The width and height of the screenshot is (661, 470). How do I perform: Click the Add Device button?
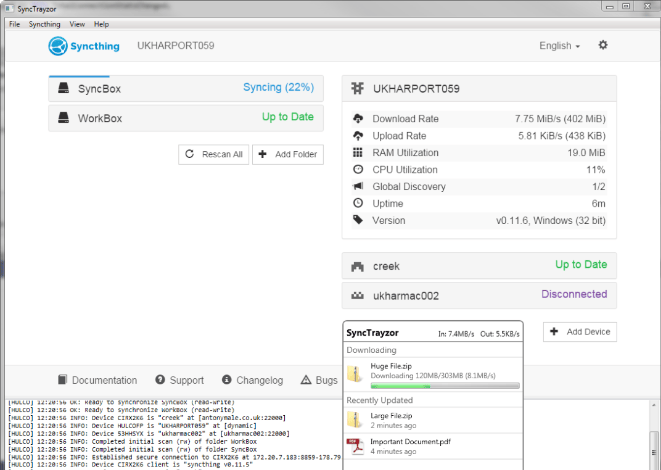[x=580, y=332]
